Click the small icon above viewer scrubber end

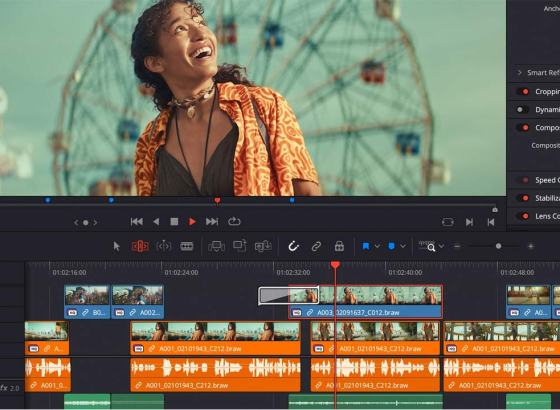pyautogui.click(x=495, y=210)
